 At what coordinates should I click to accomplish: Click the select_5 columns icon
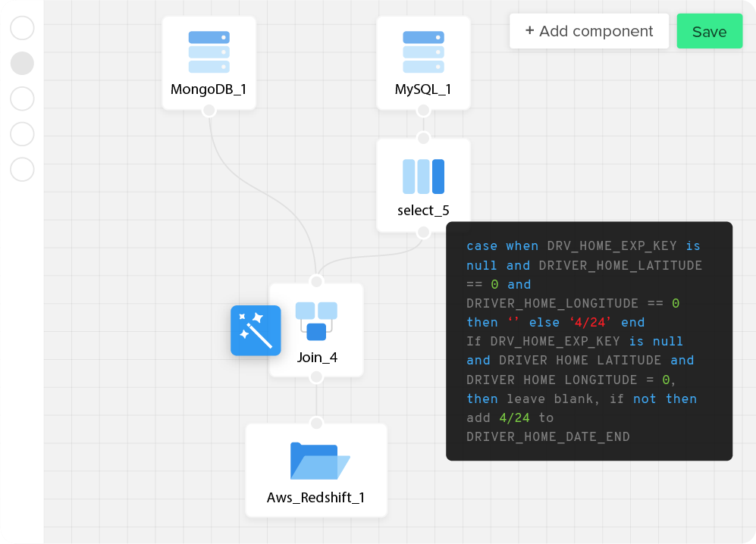[423, 177]
